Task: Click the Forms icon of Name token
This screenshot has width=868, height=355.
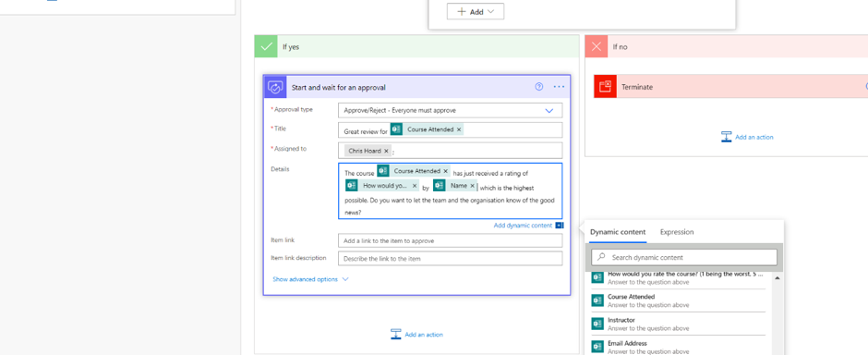Action: (x=439, y=186)
